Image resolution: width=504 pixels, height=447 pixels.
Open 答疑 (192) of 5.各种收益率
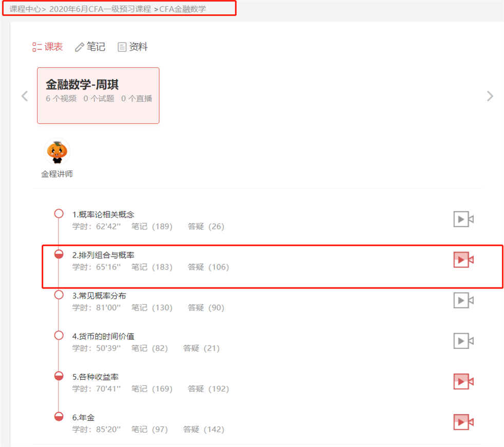(208, 389)
